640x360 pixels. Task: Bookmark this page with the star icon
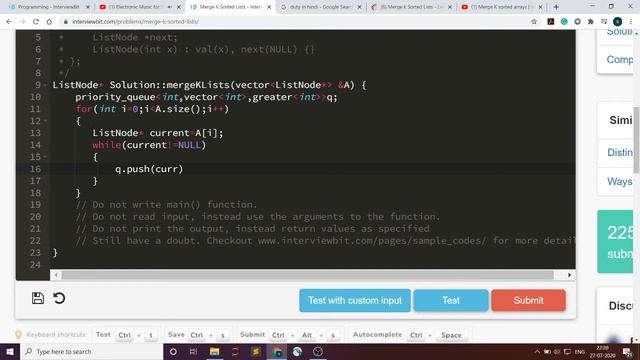click(x=534, y=22)
